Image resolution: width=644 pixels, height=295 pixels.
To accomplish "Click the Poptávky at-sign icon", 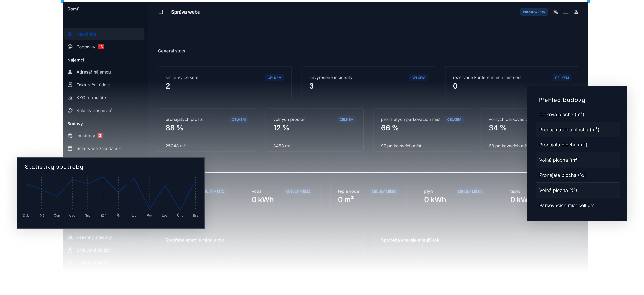I will point(70,47).
